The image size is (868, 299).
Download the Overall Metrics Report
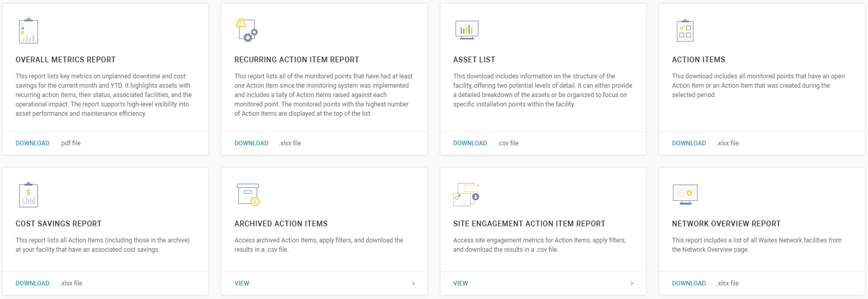click(x=32, y=143)
